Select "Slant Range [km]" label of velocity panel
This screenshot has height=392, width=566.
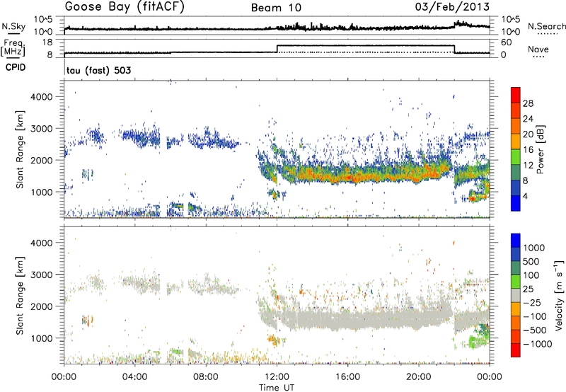(x=20, y=295)
